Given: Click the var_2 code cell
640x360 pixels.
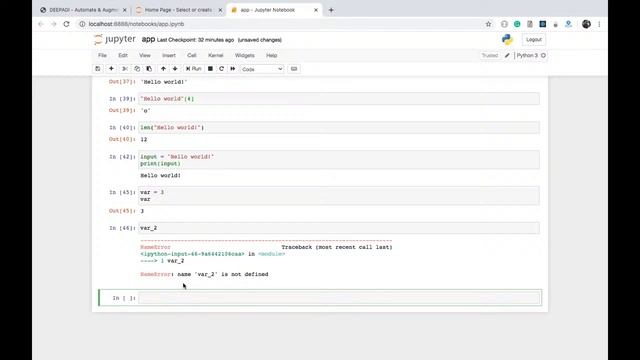Looking at the screenshot, I should pyautogui.click(x=339, y=228).
